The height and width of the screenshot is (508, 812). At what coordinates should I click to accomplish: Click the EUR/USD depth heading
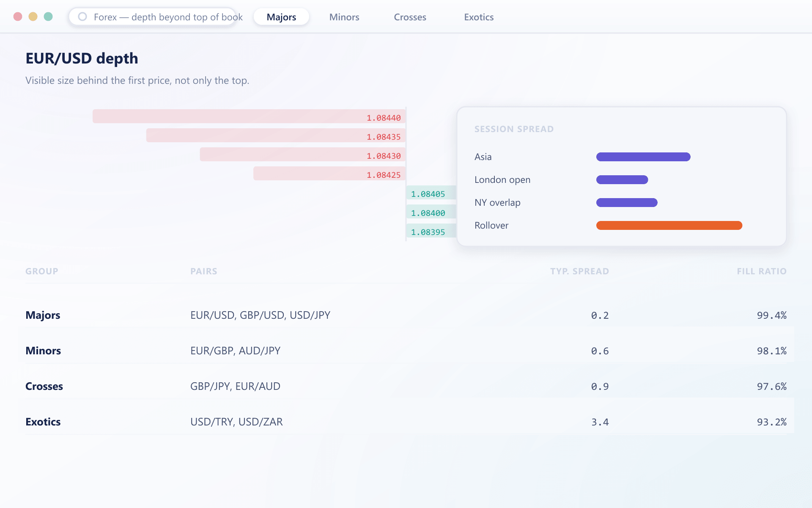[x=82, y=58]
